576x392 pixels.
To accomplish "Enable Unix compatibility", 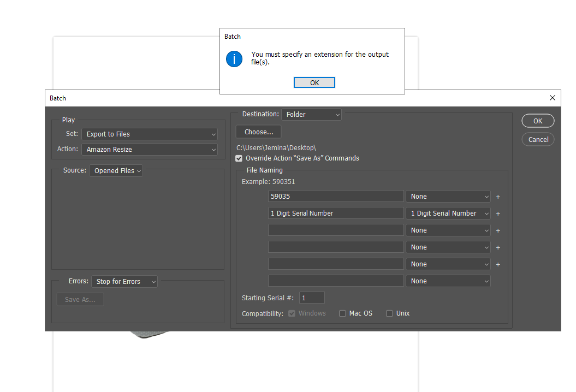I will (390, 313).
